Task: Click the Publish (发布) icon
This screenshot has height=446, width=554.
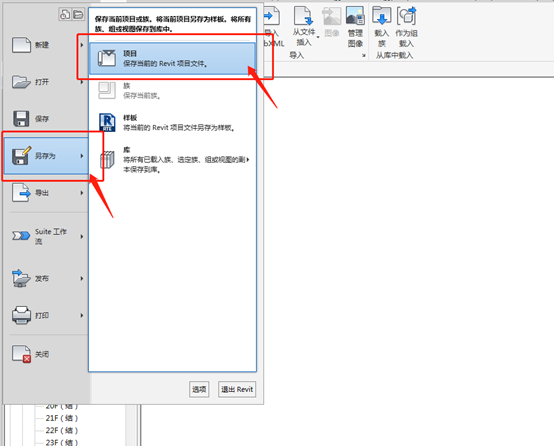Action: (21, 278)
